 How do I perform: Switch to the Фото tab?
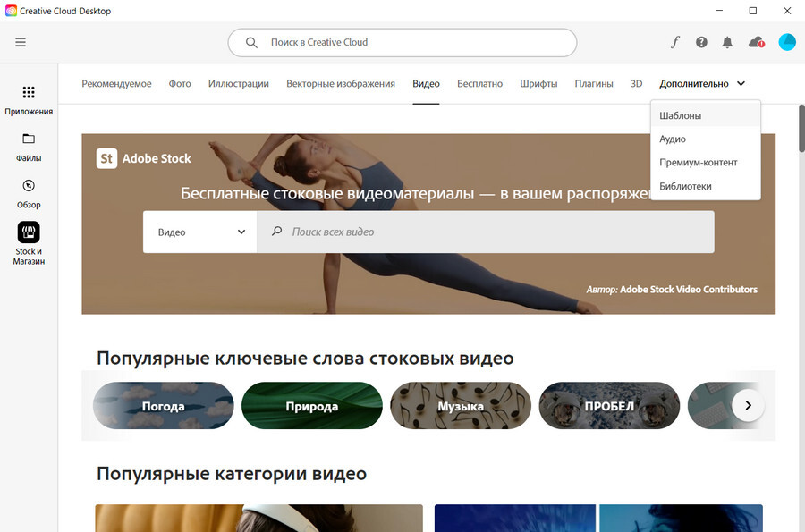(180, 84)
